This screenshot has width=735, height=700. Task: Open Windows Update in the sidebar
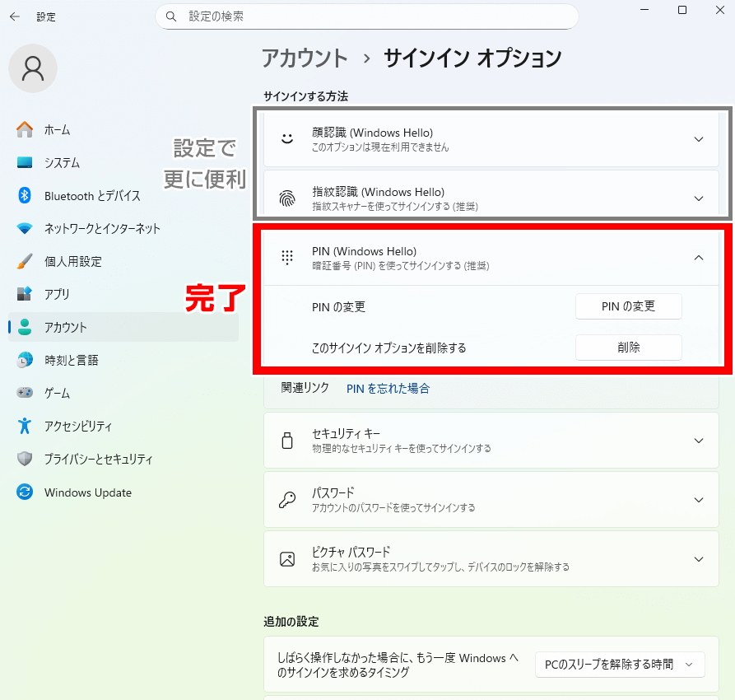pyautogui.click(x=87, y=492)
